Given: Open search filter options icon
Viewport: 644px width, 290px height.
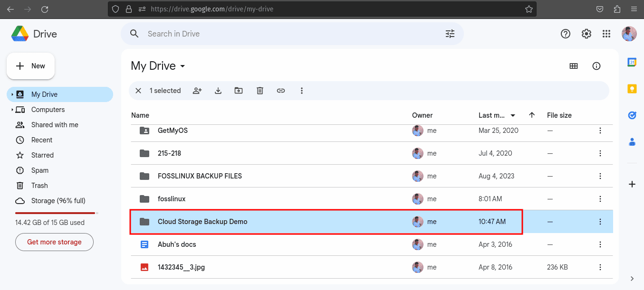Looking at the screenshot, I should point(450,34).
